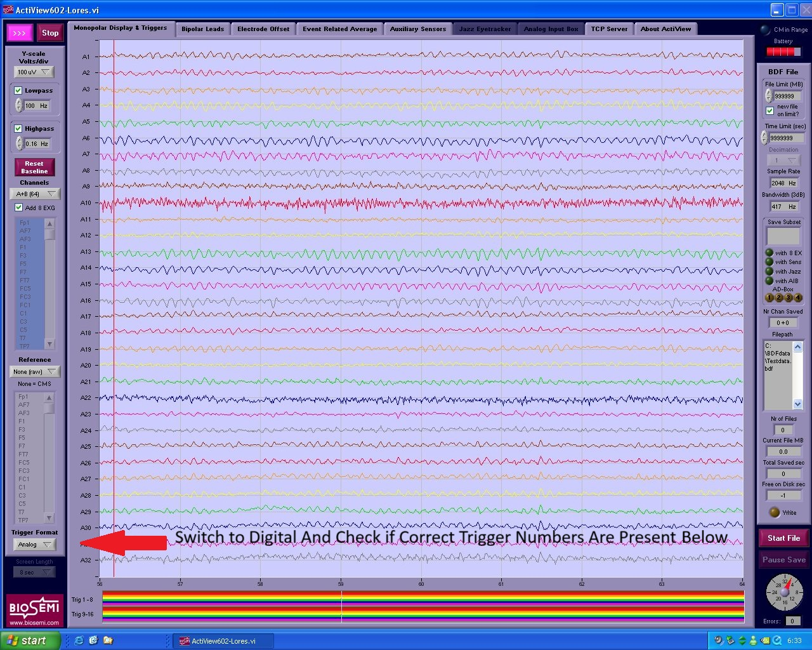Toggle the 'with Jazz' LED indicator

[x=769, y=271]
